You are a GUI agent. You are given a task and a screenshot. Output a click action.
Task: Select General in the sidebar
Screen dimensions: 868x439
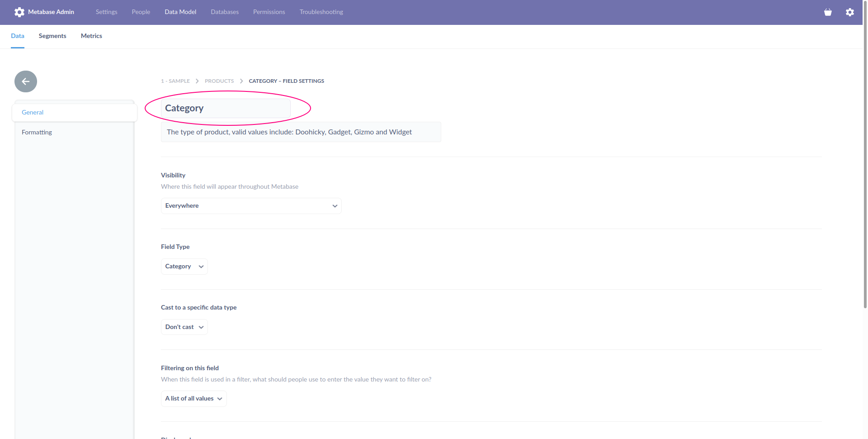click(x=75, y=113)
